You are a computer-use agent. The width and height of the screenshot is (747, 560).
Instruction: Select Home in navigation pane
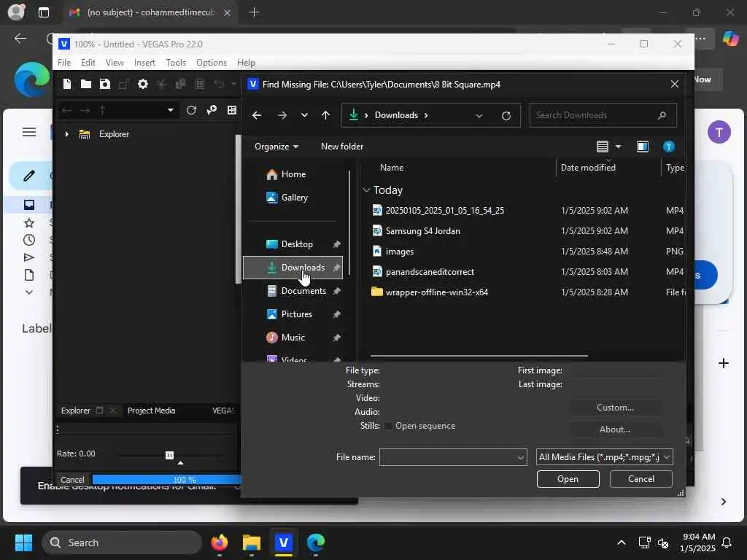point(293,174)
